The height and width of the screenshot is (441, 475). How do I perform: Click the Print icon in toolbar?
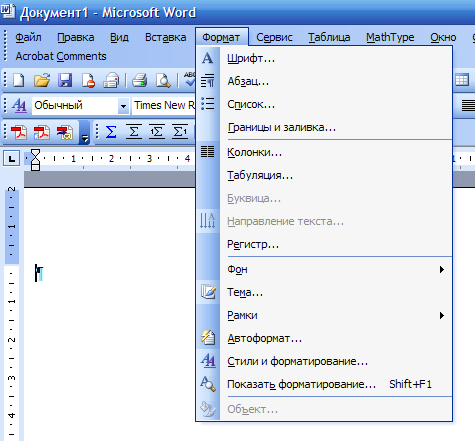pyautogui.click(x=139, y=80)
